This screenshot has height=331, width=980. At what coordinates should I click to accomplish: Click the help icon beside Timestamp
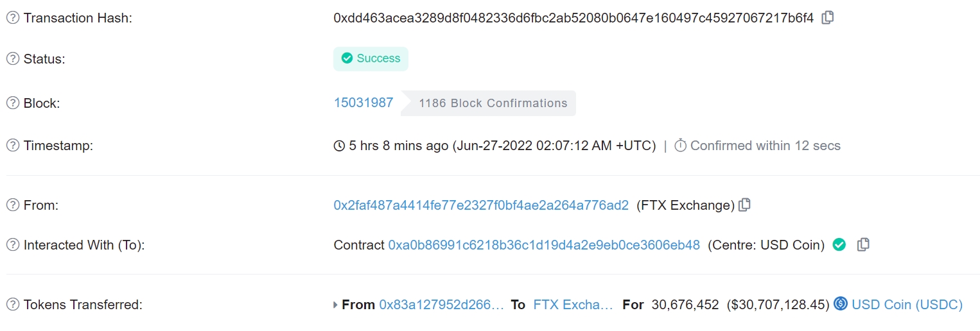(13, 146)
